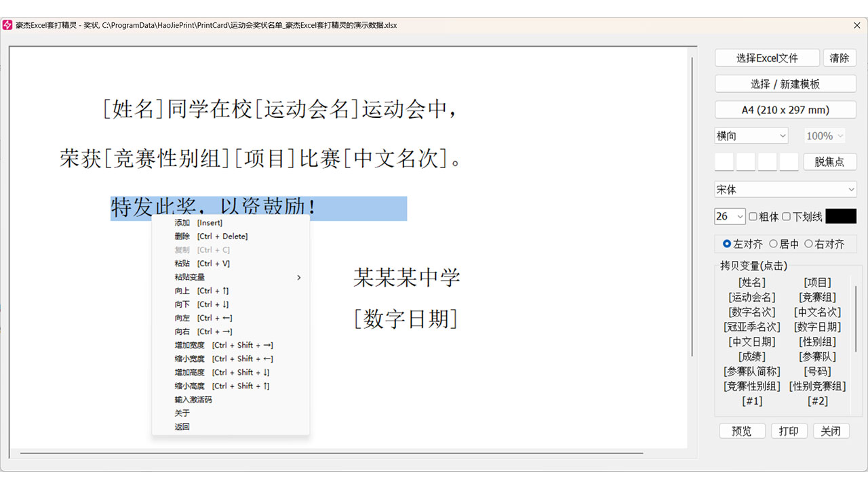Open the 宋体 font dropdown
868x488 pixels.
pyautogui.click(x=785, y=189)
